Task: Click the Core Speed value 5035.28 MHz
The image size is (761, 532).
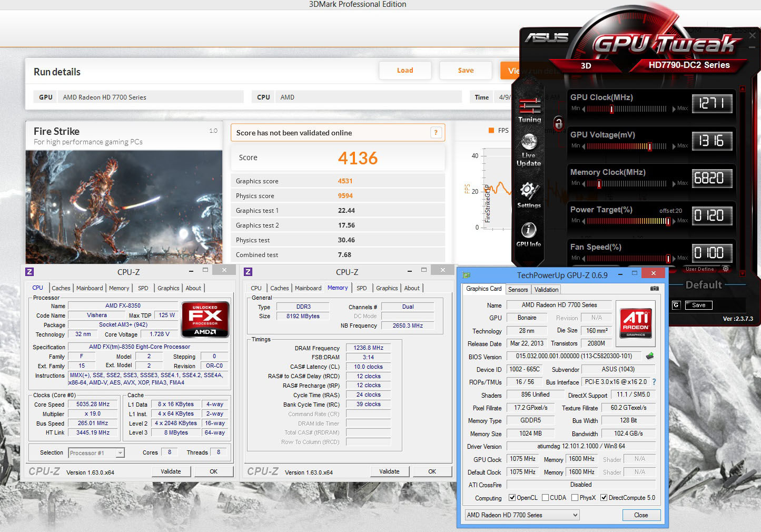Action: point(93,405)
